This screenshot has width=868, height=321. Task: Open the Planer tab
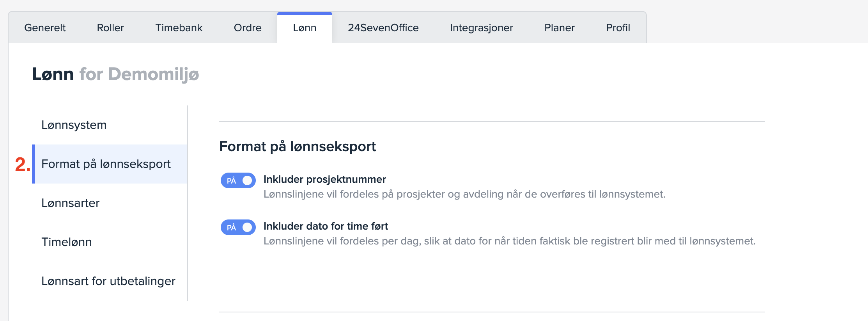tap(559, 28)
